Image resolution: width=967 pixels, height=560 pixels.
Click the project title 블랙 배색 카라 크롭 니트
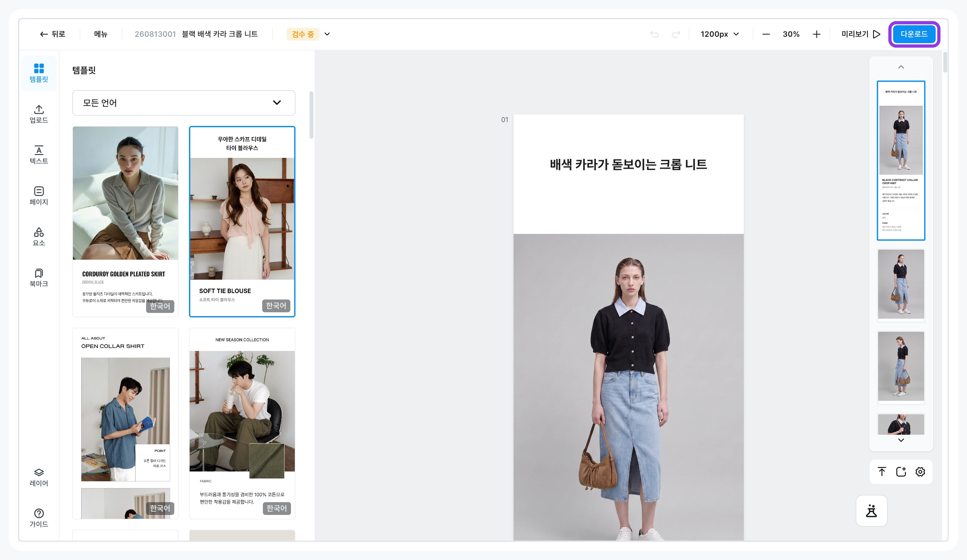(x=220, y=34)
